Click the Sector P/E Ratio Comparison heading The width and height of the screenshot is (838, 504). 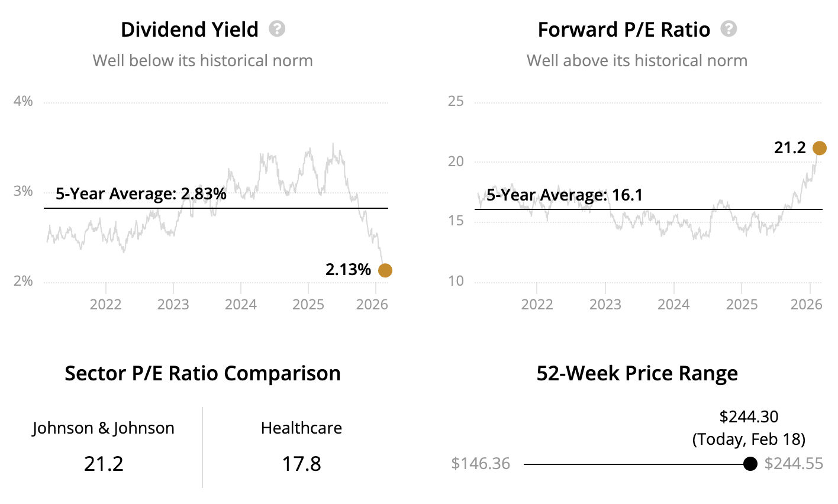tap(202, 373)
